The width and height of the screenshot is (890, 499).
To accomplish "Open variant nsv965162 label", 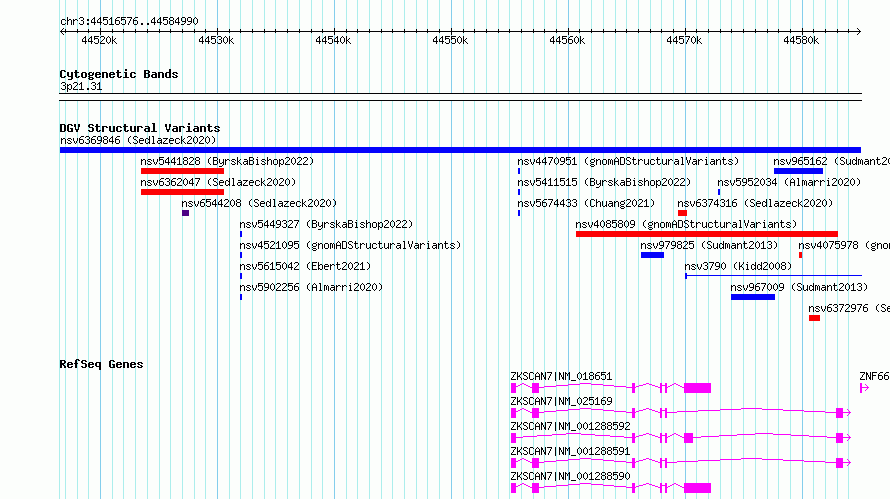I will [831, 161].
